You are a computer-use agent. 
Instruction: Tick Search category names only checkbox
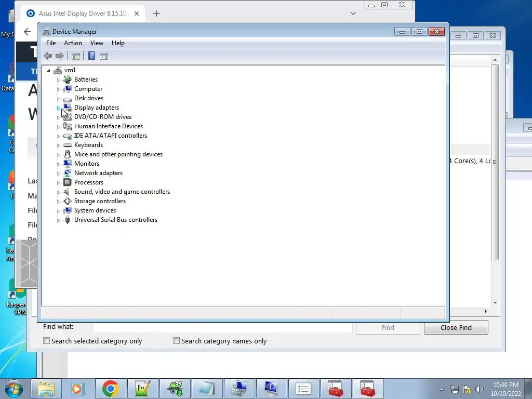(176, 341)
